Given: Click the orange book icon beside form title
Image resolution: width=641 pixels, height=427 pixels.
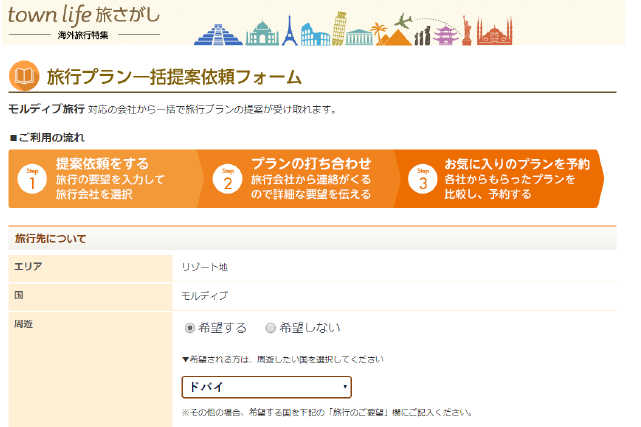Looking at the screenshot, I should (24, 76).
